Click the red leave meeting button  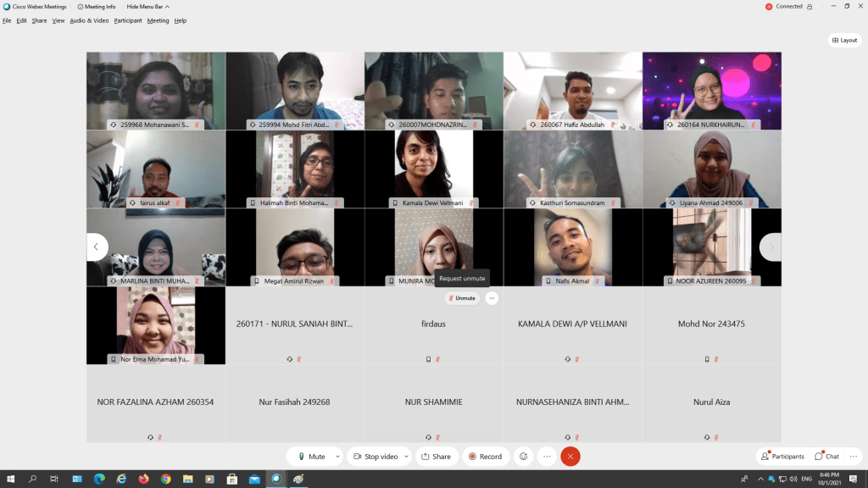(x=570, y=457)
